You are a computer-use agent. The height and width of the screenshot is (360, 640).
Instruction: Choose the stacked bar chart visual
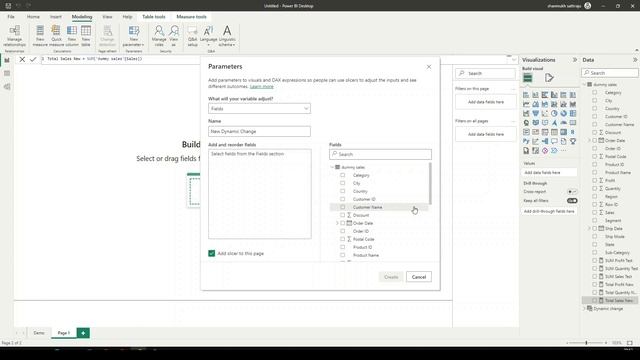[x=526, y=95]
